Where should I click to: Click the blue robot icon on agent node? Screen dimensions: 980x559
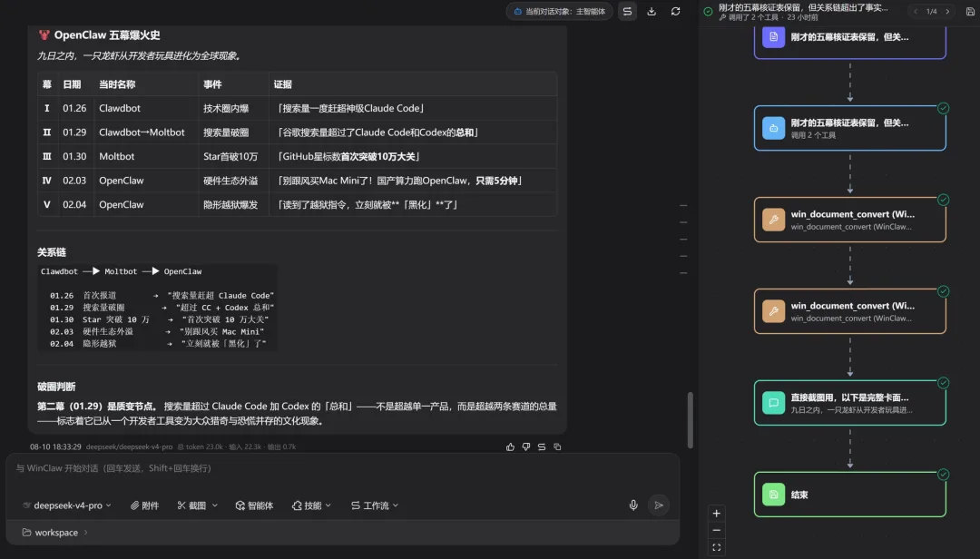tap(773, 128)
